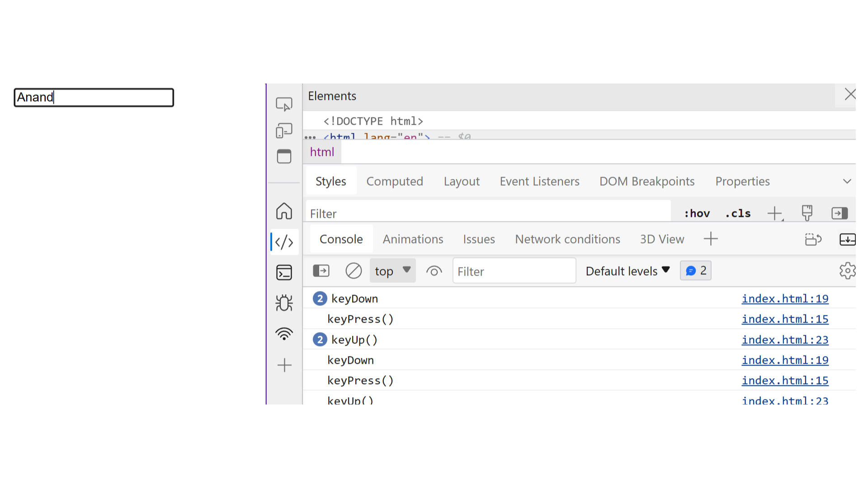Open the Welcome home icon

coord(284,211)
